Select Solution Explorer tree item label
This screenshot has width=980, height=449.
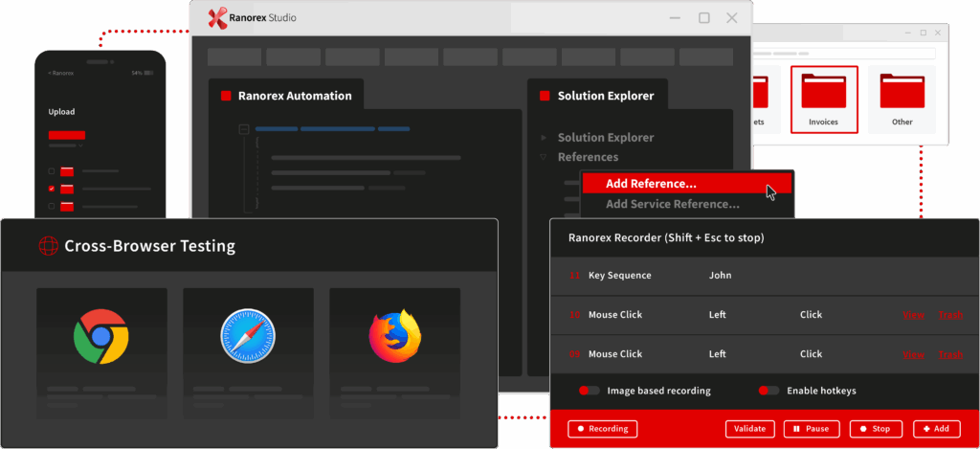click(x=606, y=137)
